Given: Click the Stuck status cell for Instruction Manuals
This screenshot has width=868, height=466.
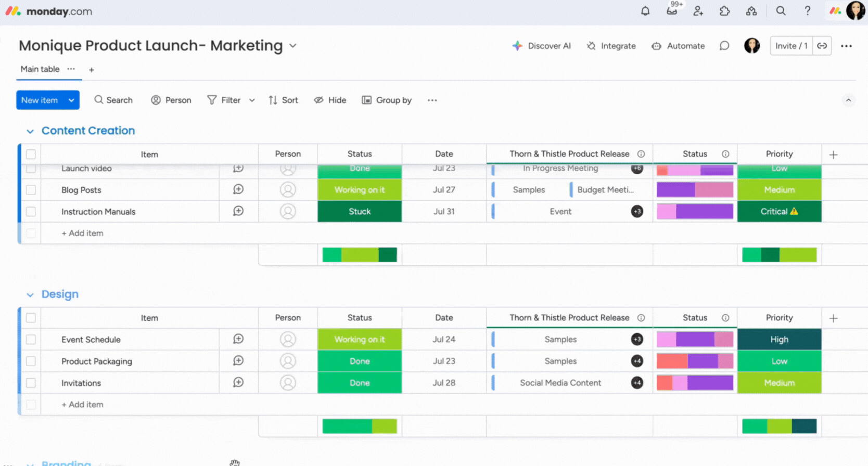Looking at the screenshot, I should tap(360, 212).
